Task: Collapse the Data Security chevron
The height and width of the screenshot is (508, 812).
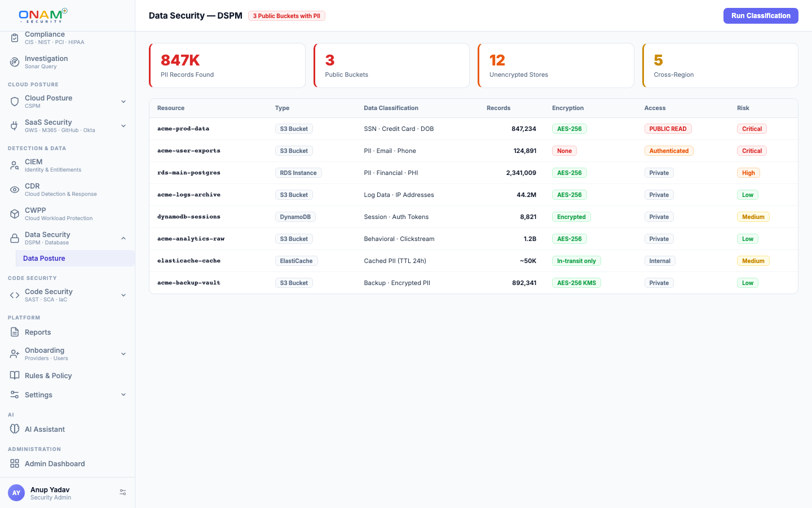Action: (123, 238)
